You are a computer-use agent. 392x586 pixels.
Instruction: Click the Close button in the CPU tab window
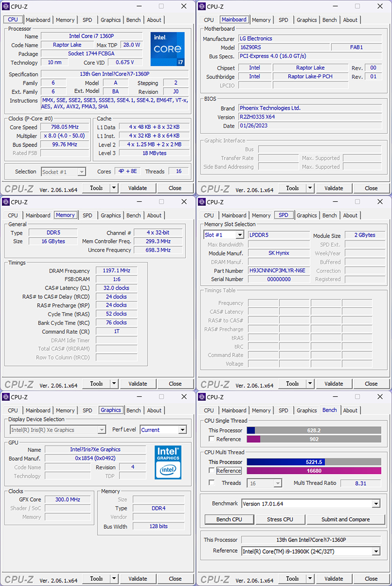click(x=175, y=188)
